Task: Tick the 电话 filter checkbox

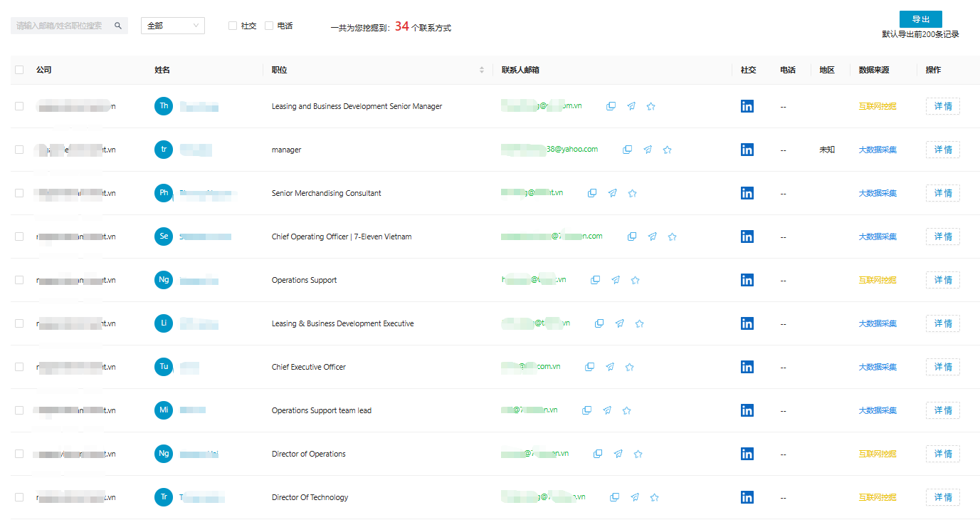Action: tap(269, 26)
